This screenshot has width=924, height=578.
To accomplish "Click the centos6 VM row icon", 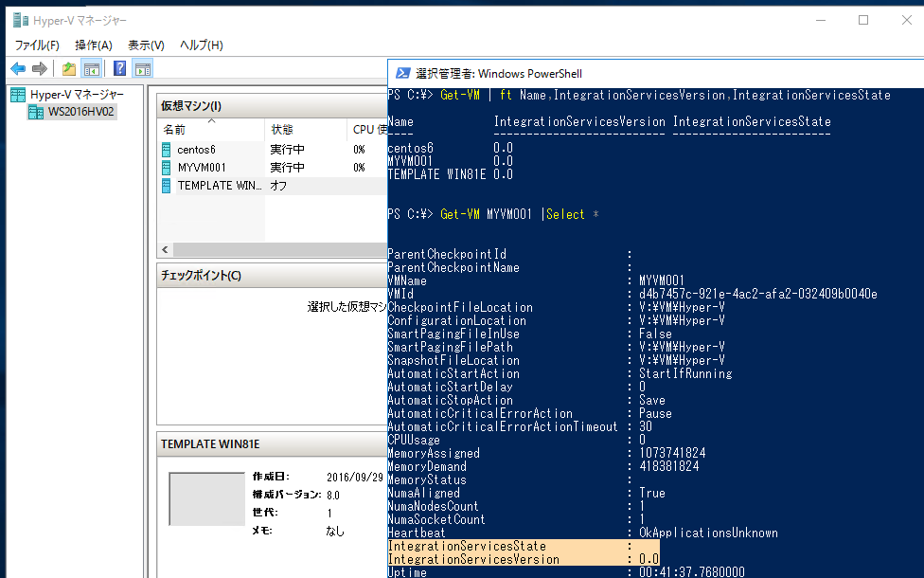I will click(x=167, y=150).
